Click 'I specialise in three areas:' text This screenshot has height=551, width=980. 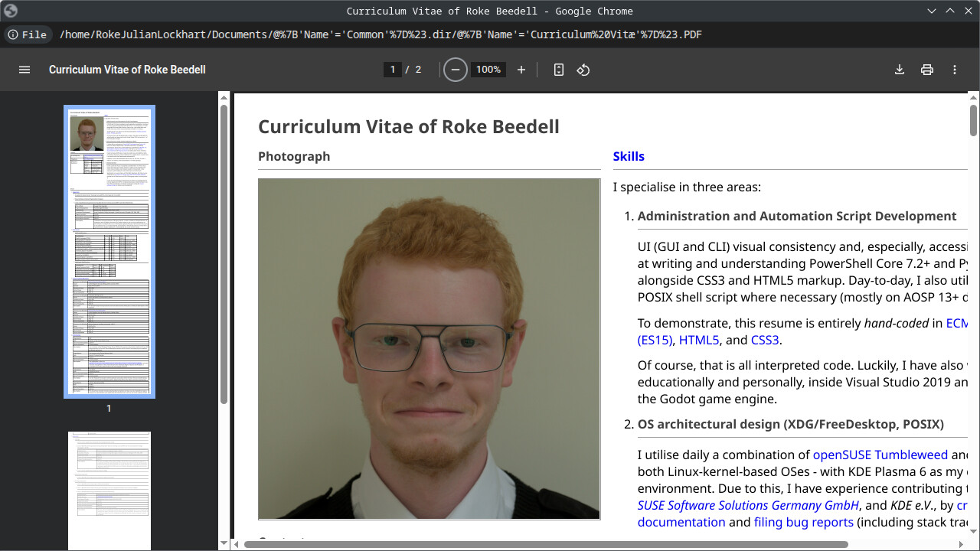coord(687,187)
